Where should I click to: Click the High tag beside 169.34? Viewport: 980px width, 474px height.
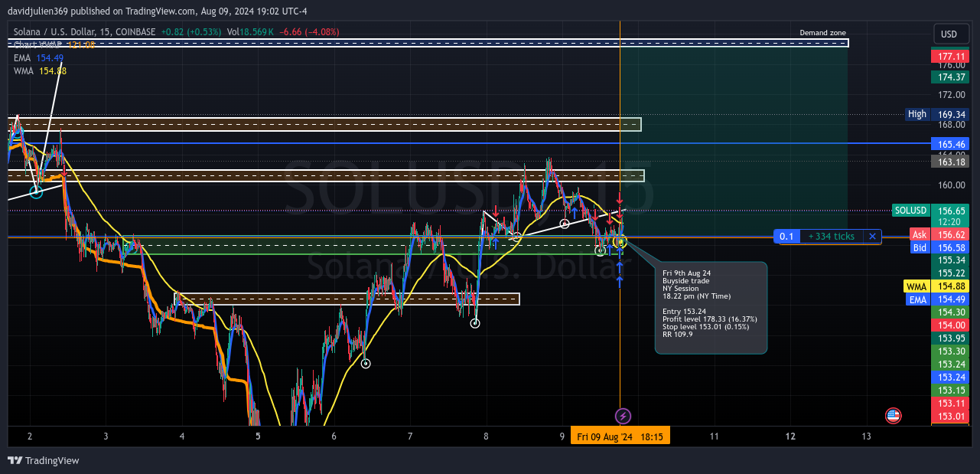(x=917, y=114)
